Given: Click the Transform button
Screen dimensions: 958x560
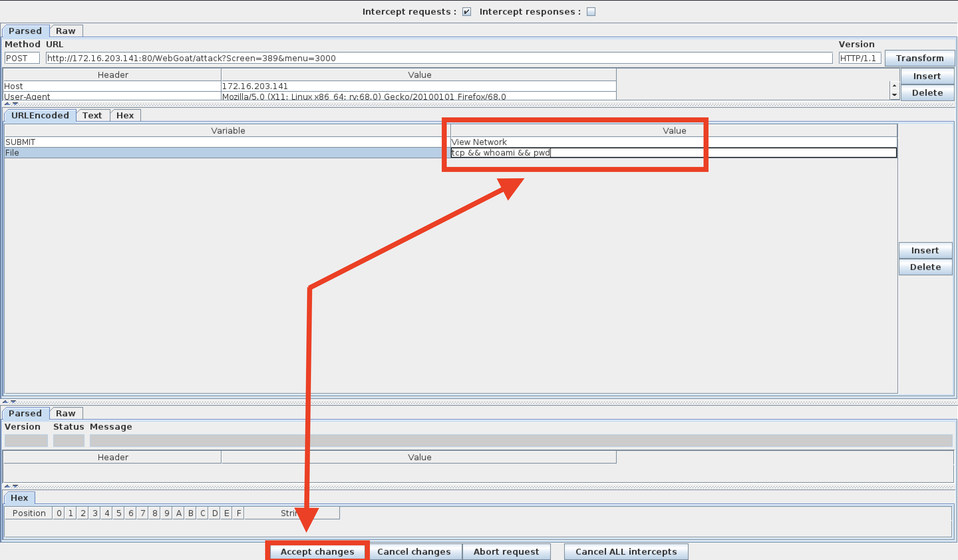Looking at the screenshot, I should 919,58.
